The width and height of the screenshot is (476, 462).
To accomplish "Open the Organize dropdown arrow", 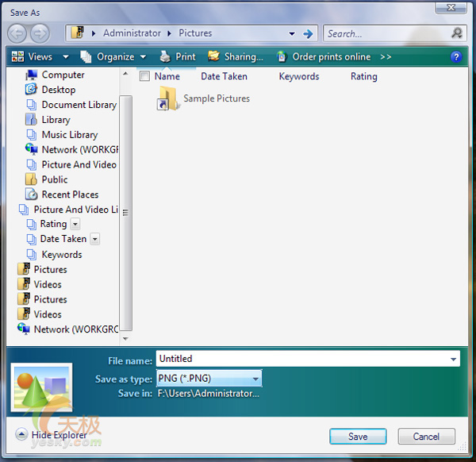I will click(143, 57).
